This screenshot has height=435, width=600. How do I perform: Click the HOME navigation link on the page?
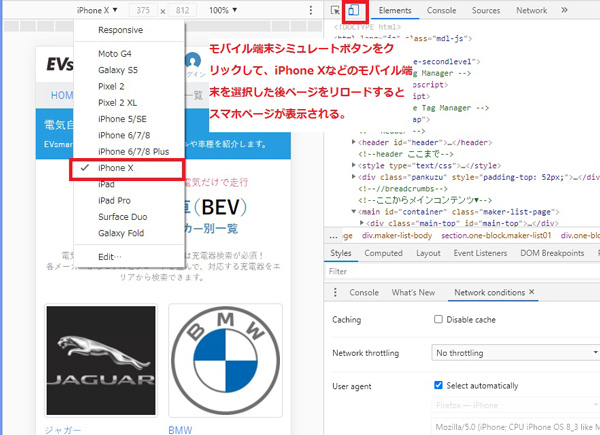(x=62, y=95)
